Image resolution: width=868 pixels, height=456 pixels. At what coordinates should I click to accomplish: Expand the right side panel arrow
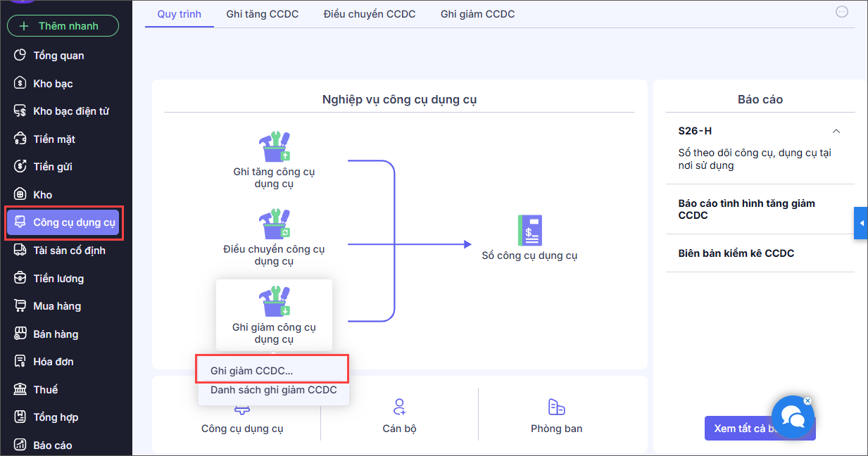[x=861, y=223]
